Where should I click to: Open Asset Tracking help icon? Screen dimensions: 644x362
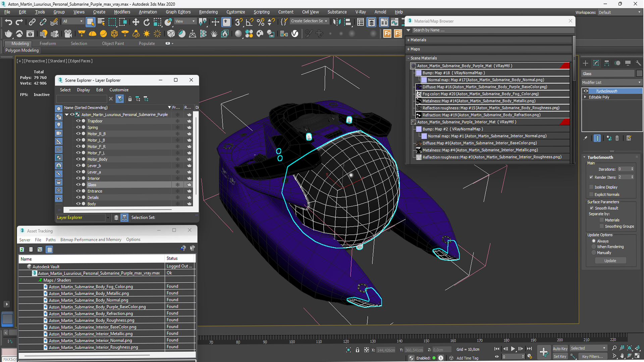click(x=183, y=248)
